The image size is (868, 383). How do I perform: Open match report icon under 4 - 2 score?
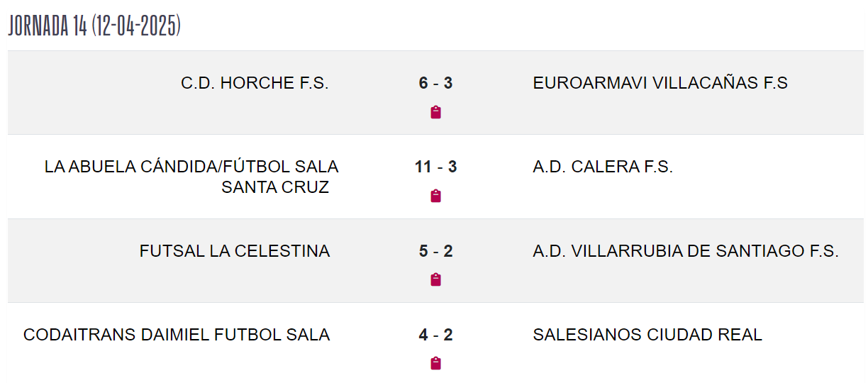(x=436, y=363)
